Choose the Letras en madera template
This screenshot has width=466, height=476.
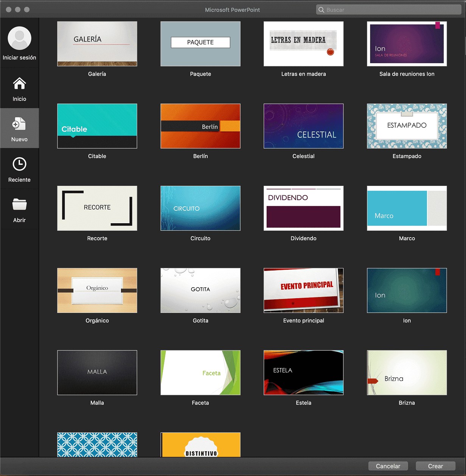click(304, 44)
